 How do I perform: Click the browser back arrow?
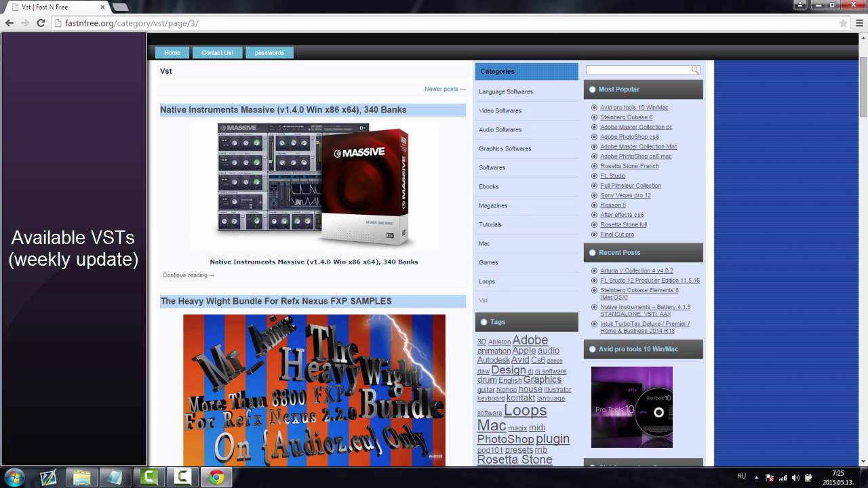(9, 22)
